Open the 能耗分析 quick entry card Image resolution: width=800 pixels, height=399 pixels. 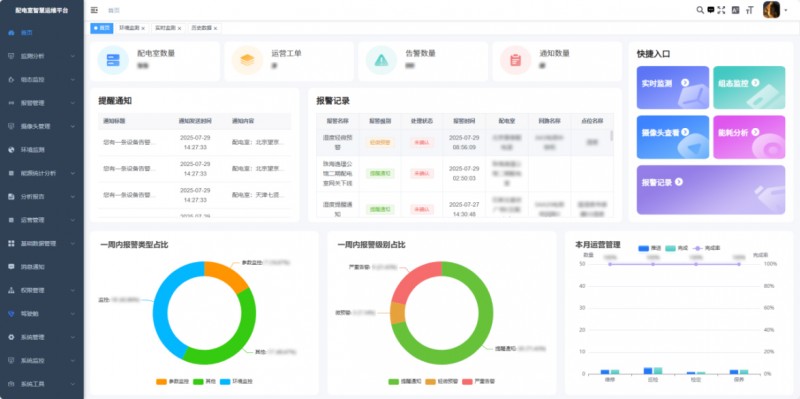pos(749,137)
